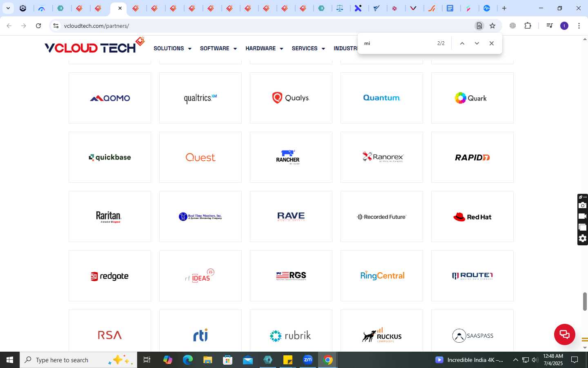Open Microsoft Edge from the taskbar
The height and width of the screenshot is (368, 588).
(x=187, y=360)
